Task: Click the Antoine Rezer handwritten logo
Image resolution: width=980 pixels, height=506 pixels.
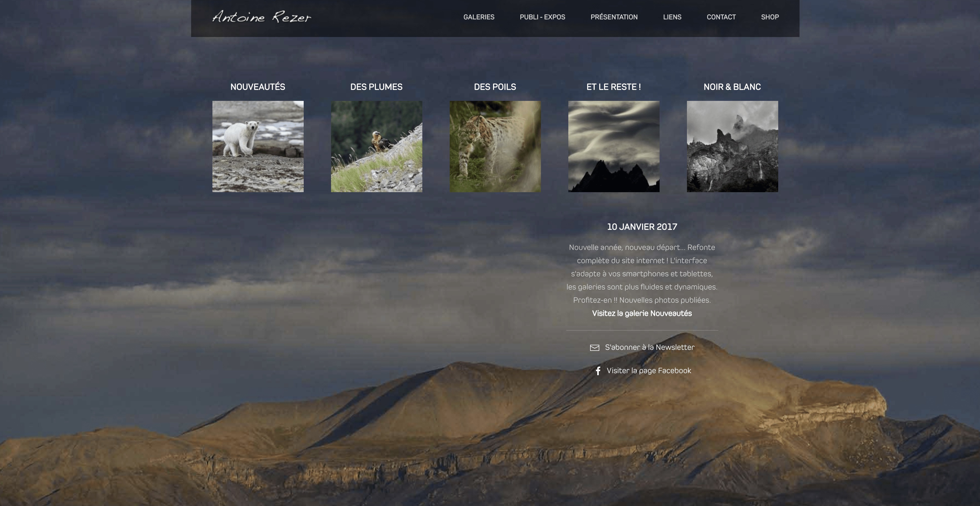Action: 262,17
